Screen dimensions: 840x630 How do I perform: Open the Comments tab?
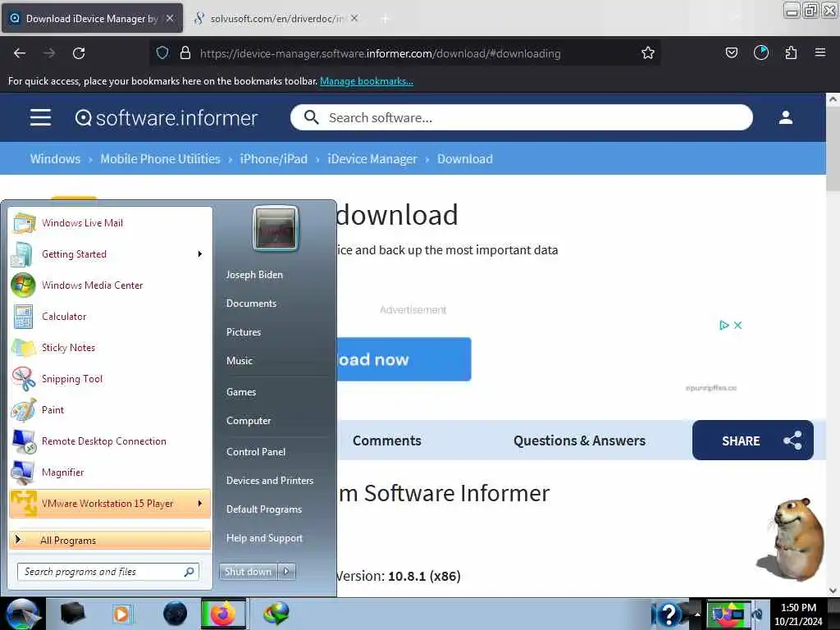tap(387, 441)
